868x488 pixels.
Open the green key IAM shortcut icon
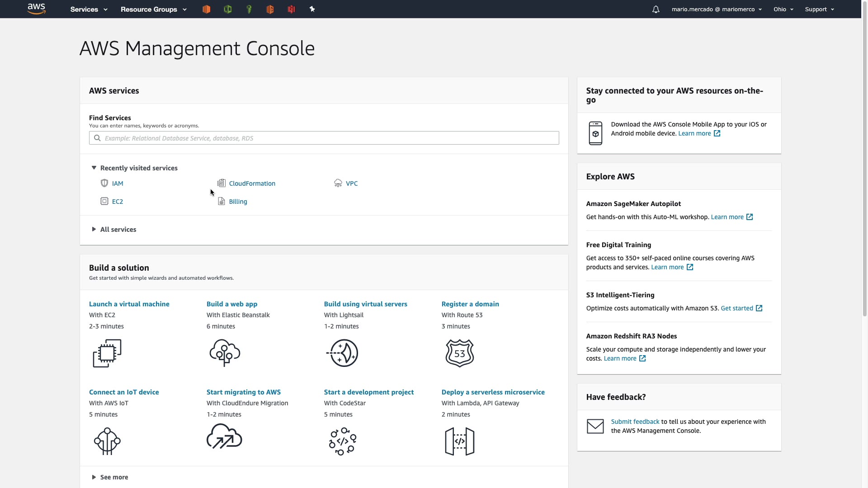(x=249, y=9)
